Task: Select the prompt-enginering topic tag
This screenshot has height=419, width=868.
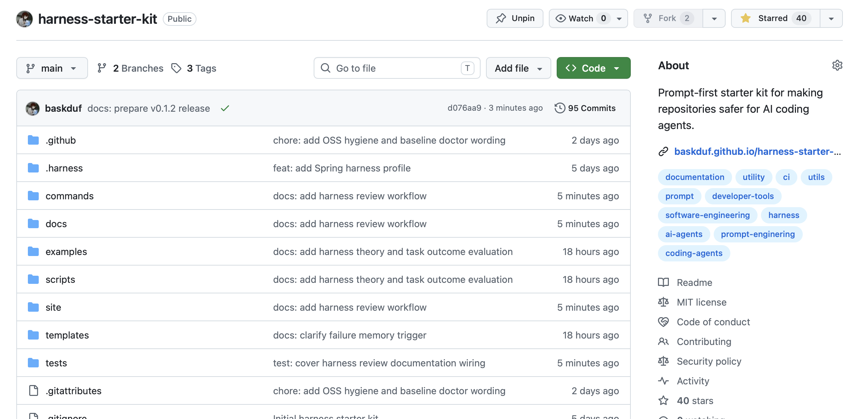Action: click(x=758, y=234)
